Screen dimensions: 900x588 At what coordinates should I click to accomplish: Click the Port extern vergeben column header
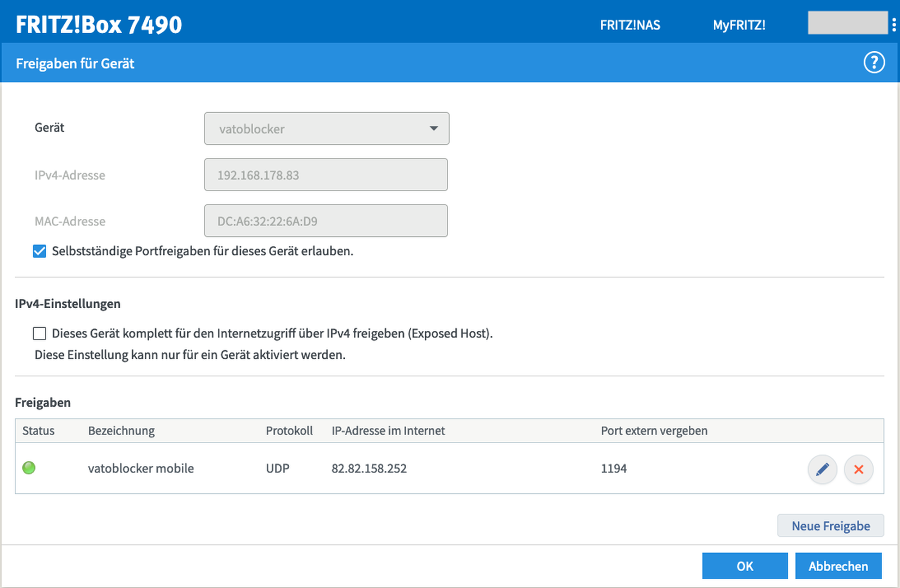click(x=654, y=431)
